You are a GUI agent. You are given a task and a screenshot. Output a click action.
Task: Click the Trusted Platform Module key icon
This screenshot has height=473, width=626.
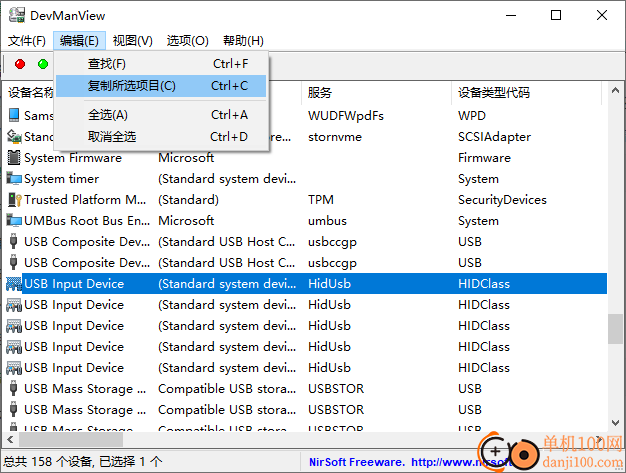click(14, 200)
